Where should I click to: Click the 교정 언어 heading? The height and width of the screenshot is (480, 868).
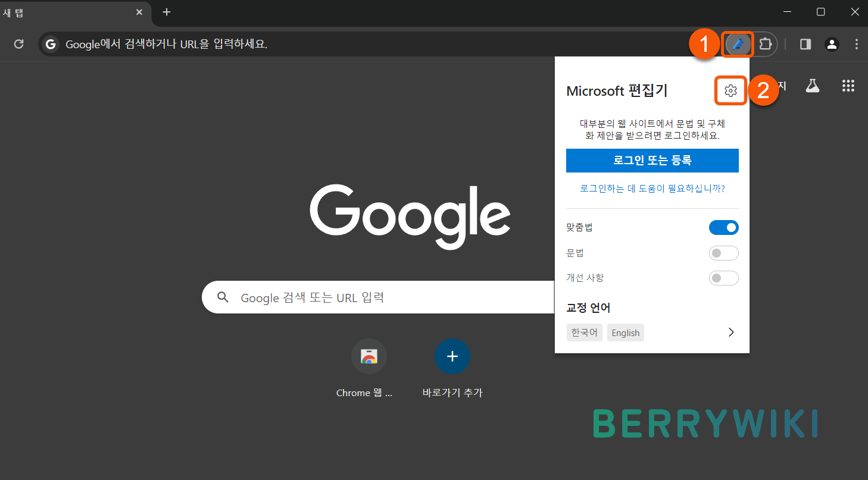pos(588,308)
